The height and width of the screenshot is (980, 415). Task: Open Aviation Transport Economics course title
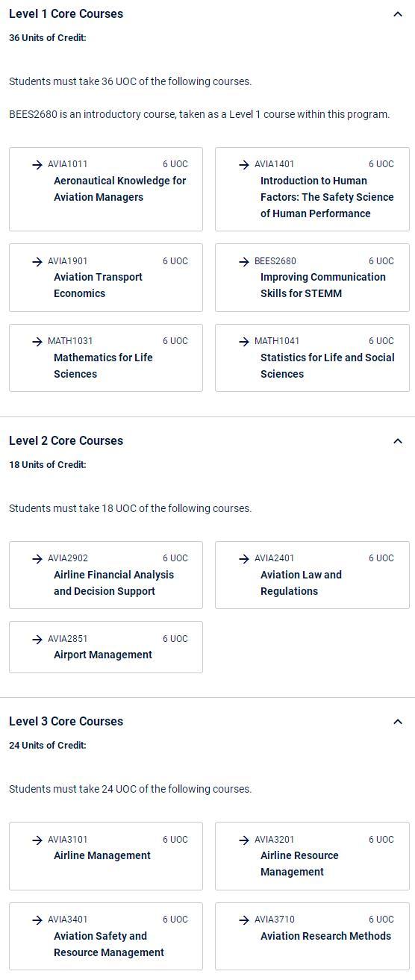[x=98, y=285]
